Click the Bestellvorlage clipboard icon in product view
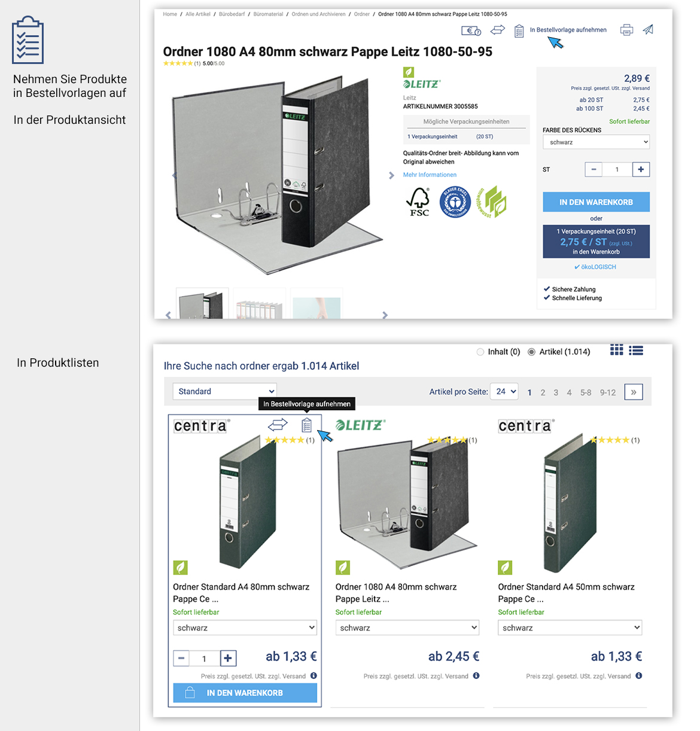This screenshot has height=731, width=700. tap(519, 31)
